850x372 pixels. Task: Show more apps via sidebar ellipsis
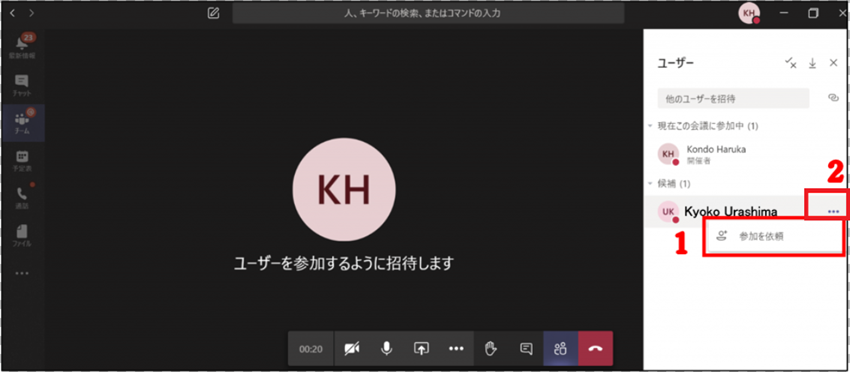[22, 273]
